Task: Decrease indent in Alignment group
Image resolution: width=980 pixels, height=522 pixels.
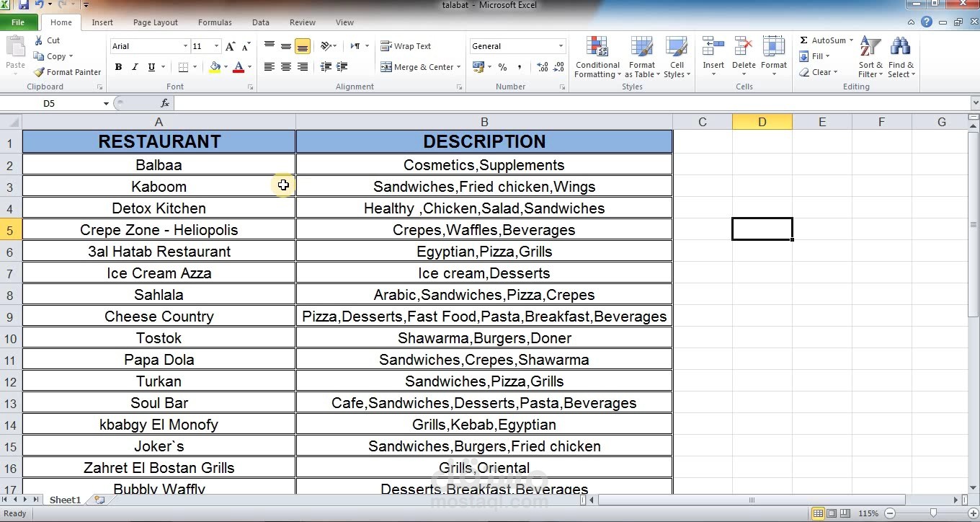Action: coord(326,67)
